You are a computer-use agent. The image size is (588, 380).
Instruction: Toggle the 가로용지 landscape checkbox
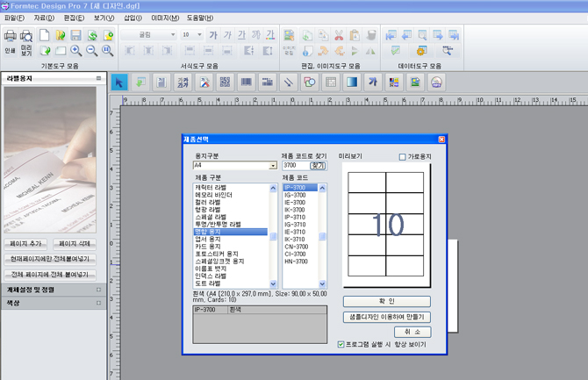coord(402,157)
